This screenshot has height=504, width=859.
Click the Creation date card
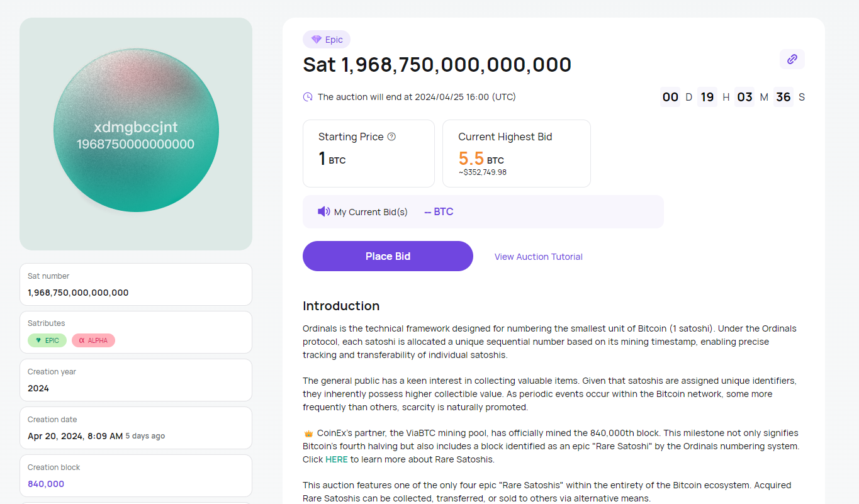point(136,428)
